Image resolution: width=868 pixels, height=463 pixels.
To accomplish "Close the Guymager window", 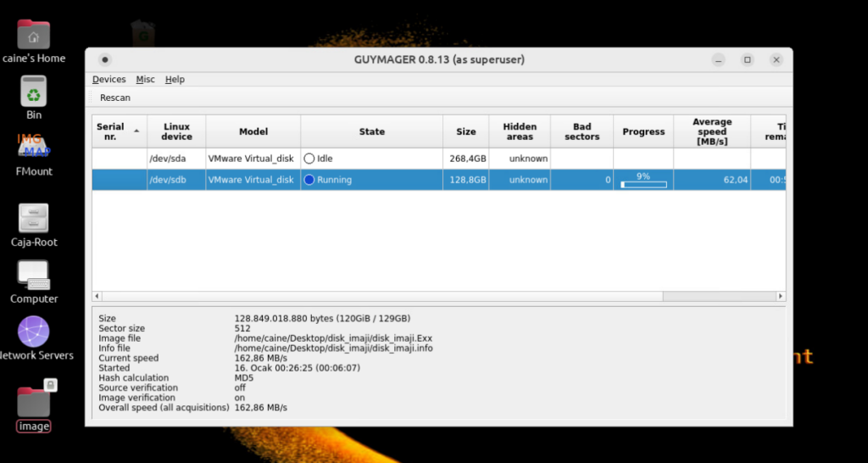I will click(776, 60).
